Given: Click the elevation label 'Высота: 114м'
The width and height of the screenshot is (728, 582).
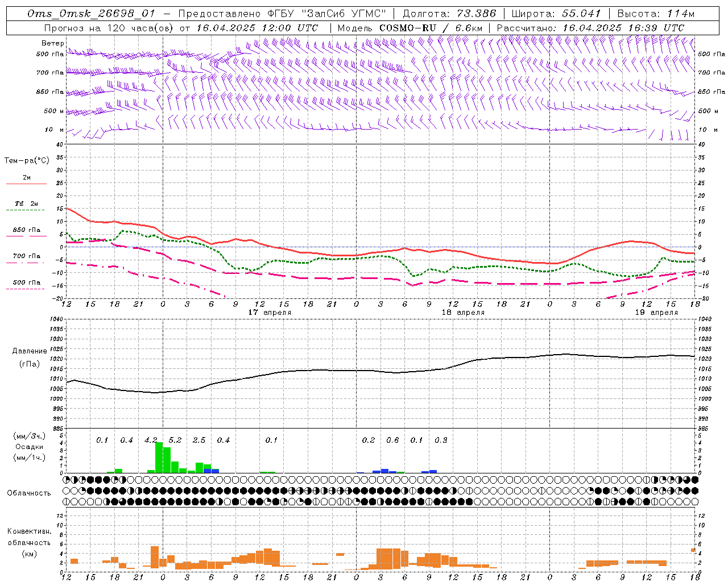Looking at the screenshot, I should [656, 14].
